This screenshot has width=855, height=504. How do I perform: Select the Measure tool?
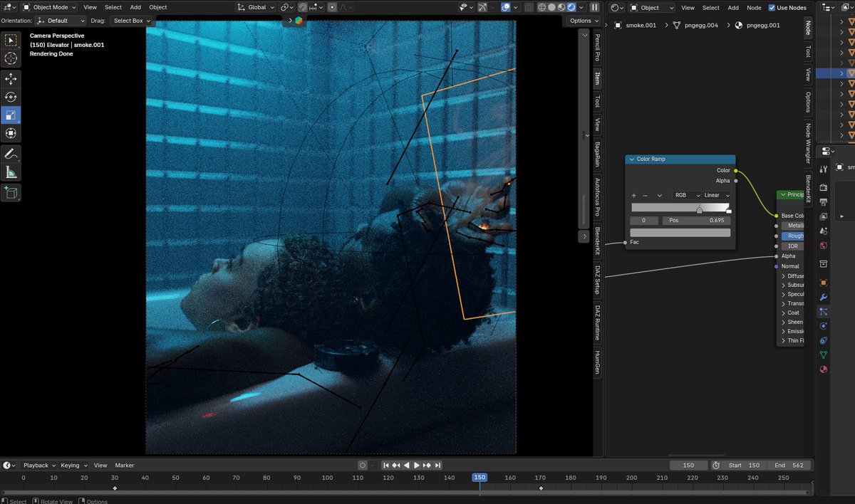pos(11,172)
